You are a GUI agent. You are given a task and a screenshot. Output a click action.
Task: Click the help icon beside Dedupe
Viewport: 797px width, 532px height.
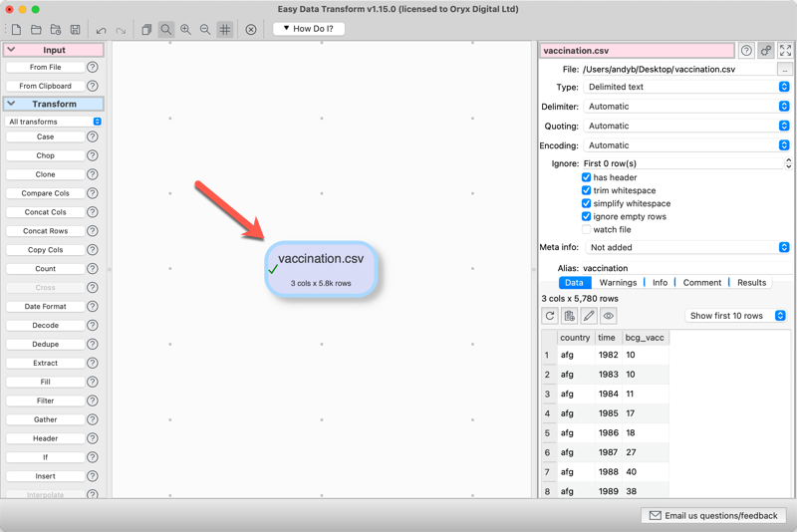tap(92, 344)
